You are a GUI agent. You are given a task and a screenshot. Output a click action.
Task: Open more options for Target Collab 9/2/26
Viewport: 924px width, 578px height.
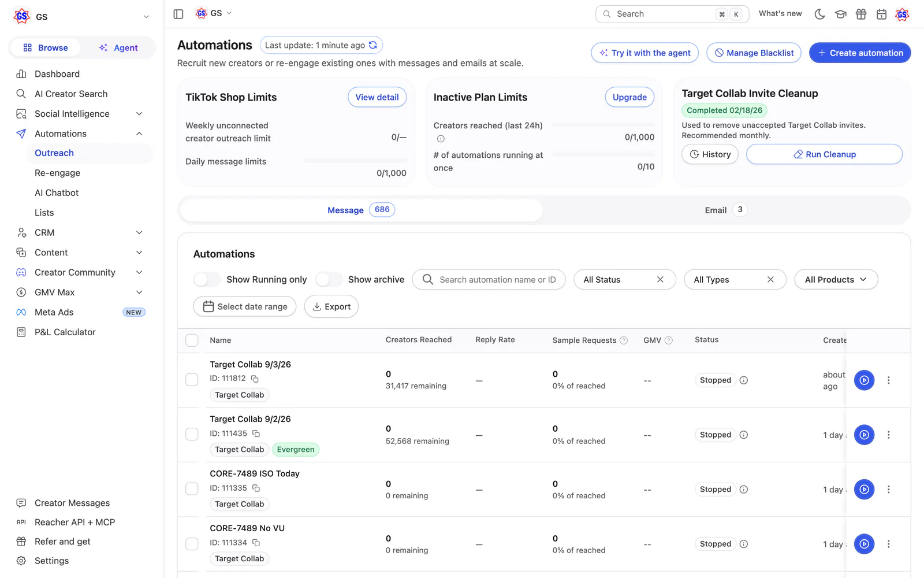tap(889, 435)
